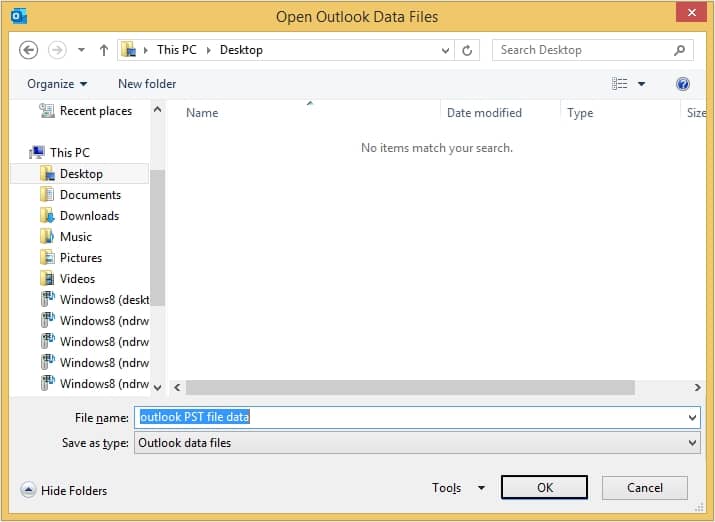The height and width of the screenshot is (522, 715).
Task: Click the Music folder icon
Action: click(x=47, y=237)
